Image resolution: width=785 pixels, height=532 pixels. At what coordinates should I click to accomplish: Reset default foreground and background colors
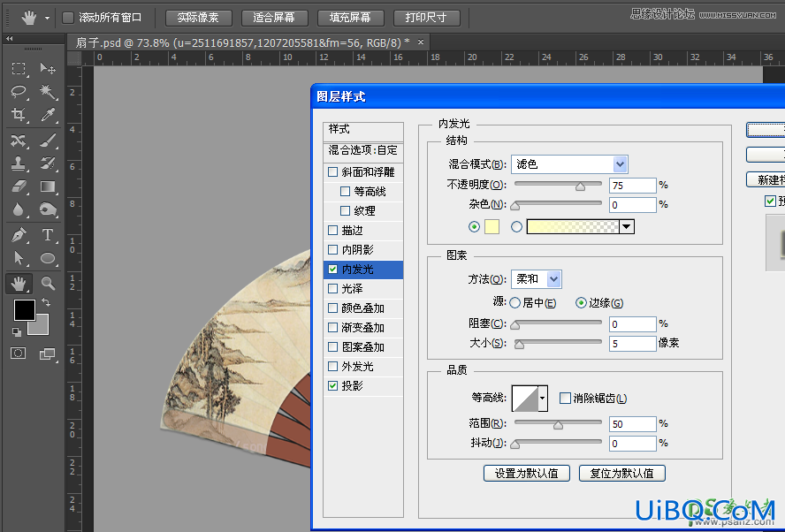click(17, 331)
